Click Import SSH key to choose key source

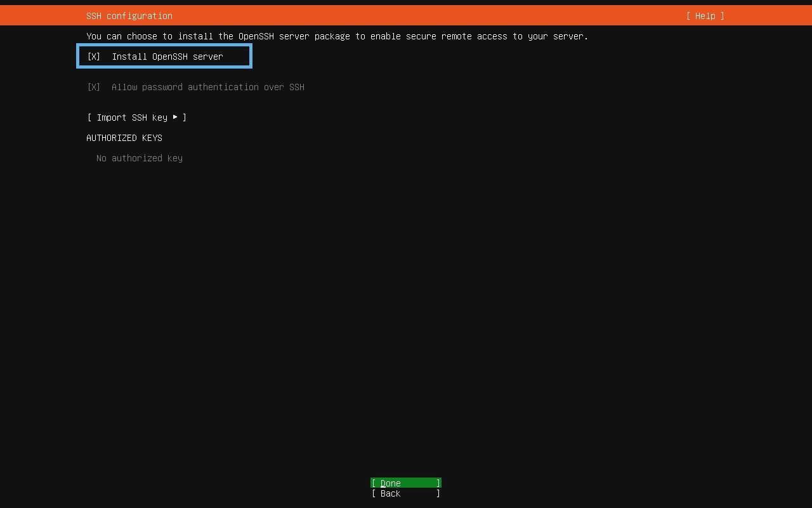136,117
